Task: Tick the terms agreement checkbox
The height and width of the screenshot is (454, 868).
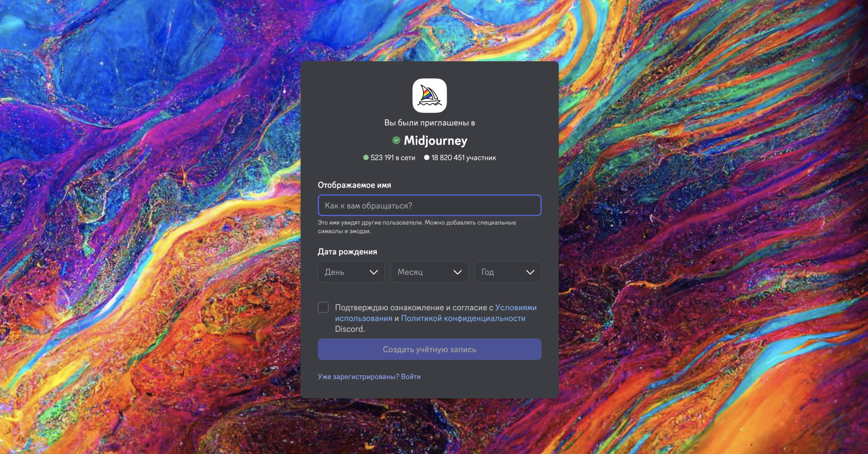Action: pyautogui.click(x=323, y=307)
